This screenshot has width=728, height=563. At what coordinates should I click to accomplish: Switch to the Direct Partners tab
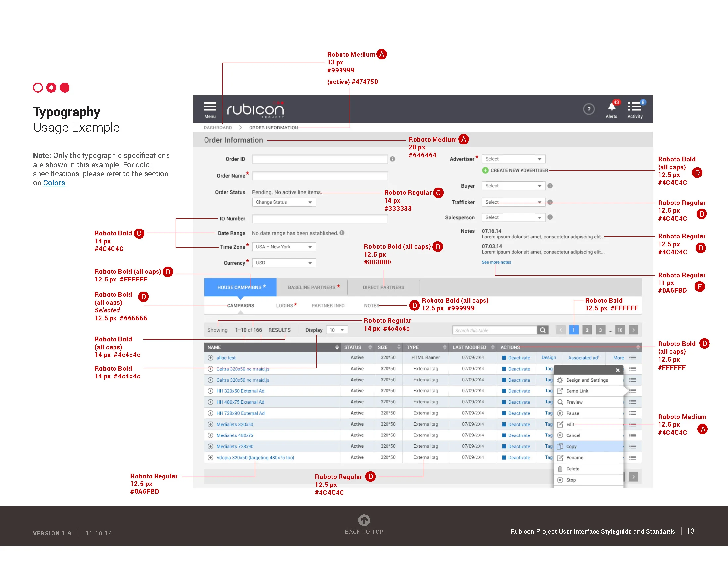pos(383,287)
